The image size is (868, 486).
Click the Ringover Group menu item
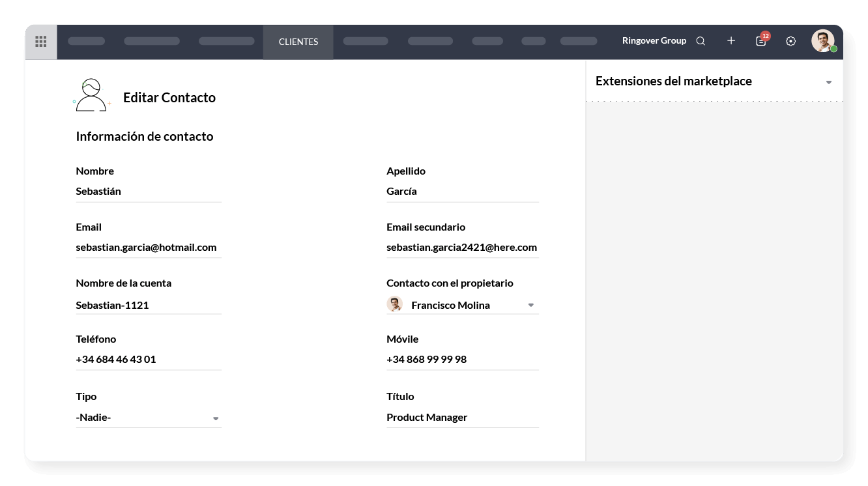(x=654, y=40)
